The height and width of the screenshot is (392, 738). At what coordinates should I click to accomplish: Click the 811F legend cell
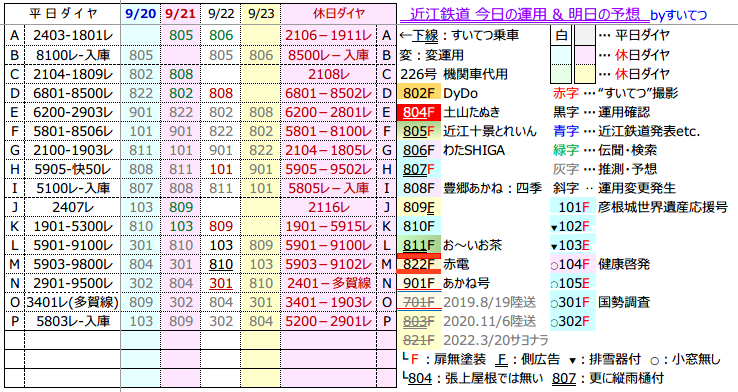419,245
